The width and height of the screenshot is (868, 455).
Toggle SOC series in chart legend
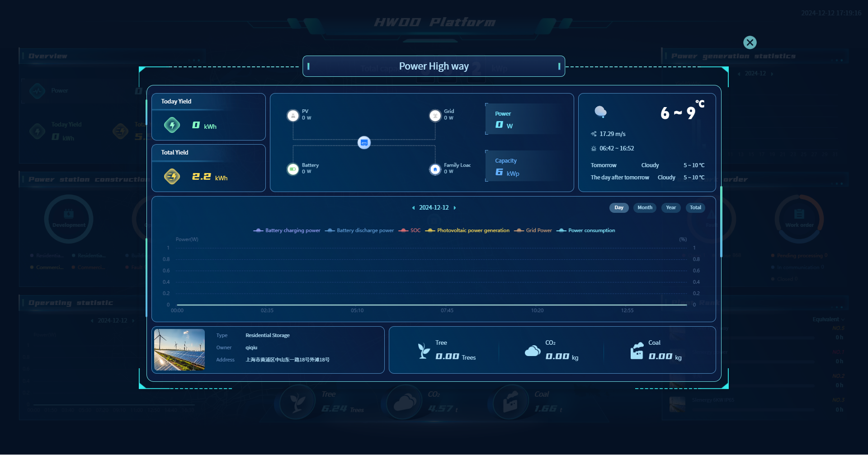click(x=410, y=230)
